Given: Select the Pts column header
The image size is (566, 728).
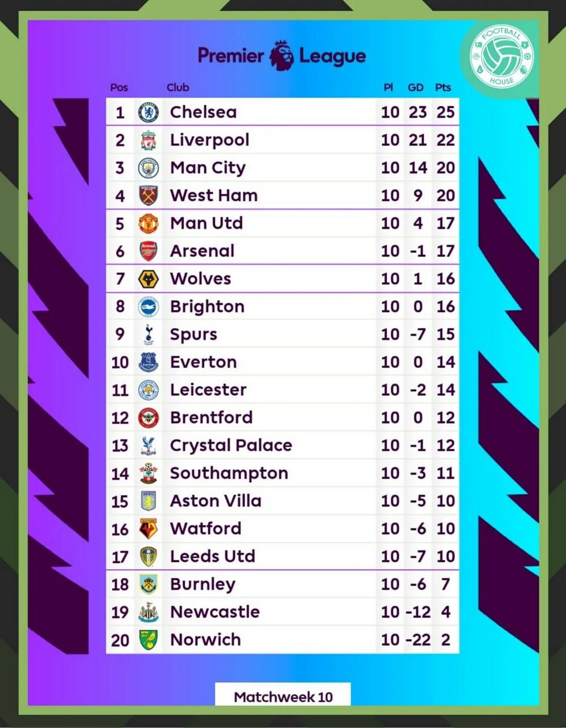Looking at the screenshot, I should pos(443,88).
